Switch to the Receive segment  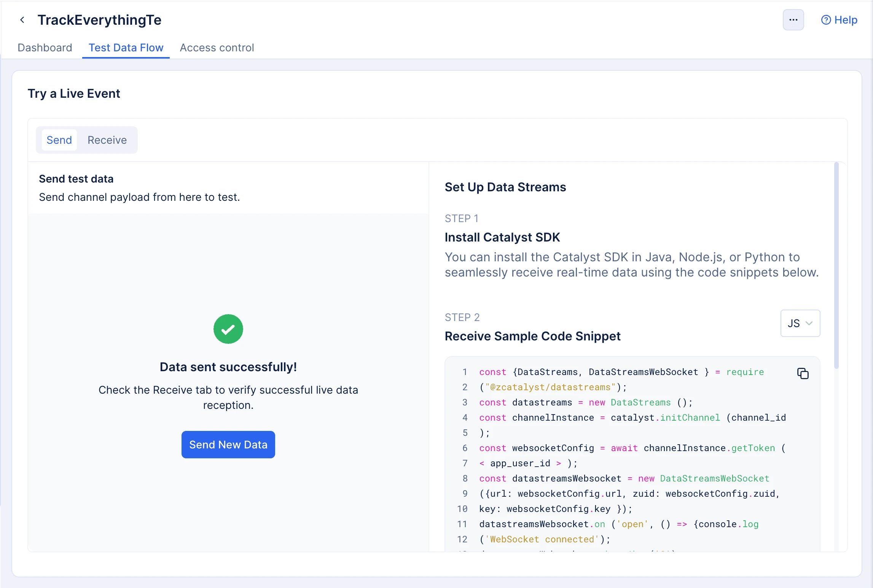pos(107,140)
